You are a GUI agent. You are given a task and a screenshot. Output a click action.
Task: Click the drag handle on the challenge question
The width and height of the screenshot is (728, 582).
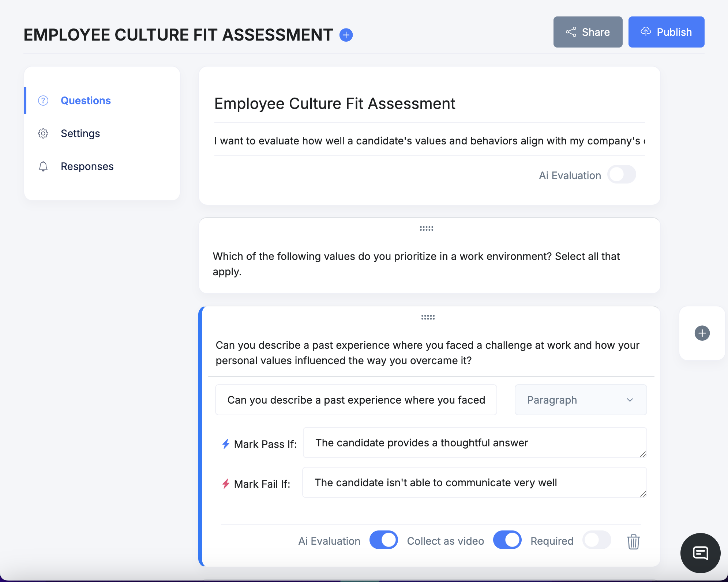(428, 317)
